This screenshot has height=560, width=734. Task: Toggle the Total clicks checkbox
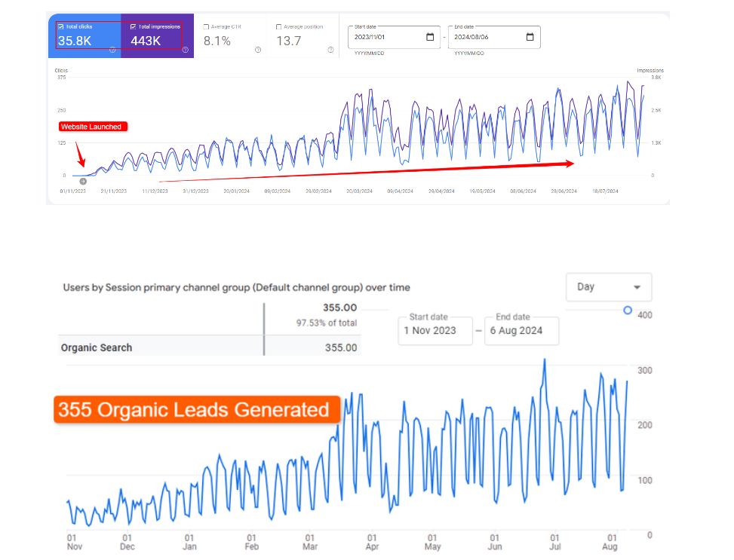coord(61,26)
